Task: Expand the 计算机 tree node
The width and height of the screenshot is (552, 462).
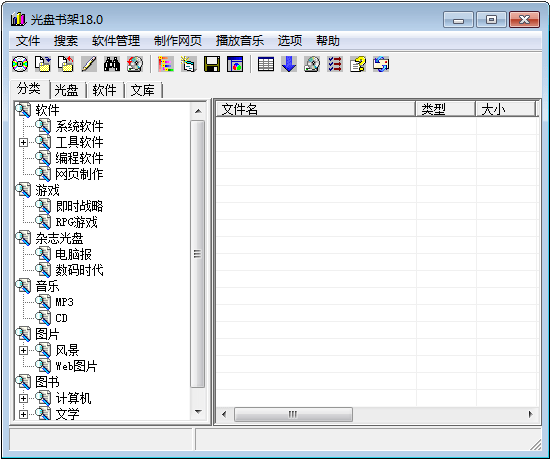Action: click(x=23, y=399)
